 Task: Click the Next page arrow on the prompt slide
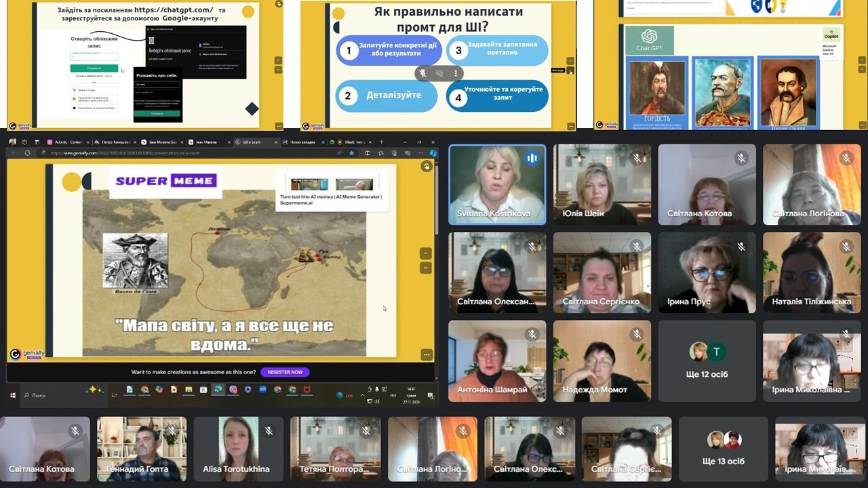click(571, 70)
